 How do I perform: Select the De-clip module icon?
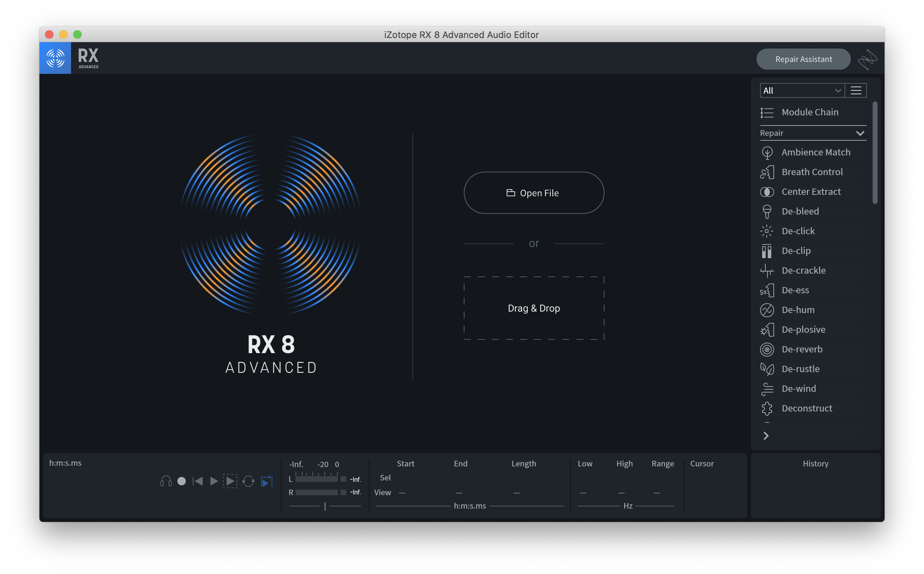(x=767, y=251)
